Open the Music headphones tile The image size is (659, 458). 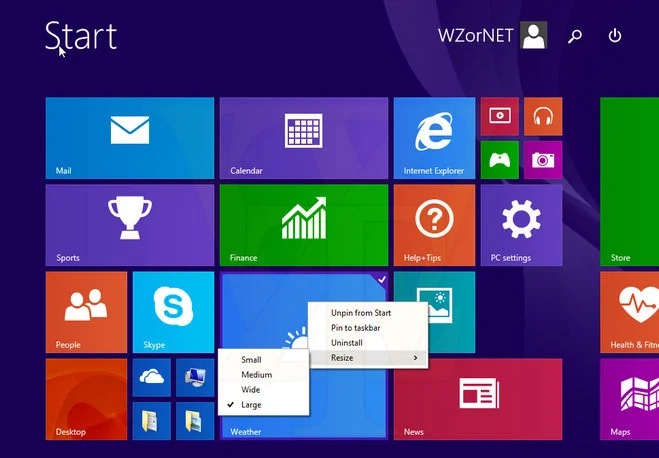tap(543, 116)
